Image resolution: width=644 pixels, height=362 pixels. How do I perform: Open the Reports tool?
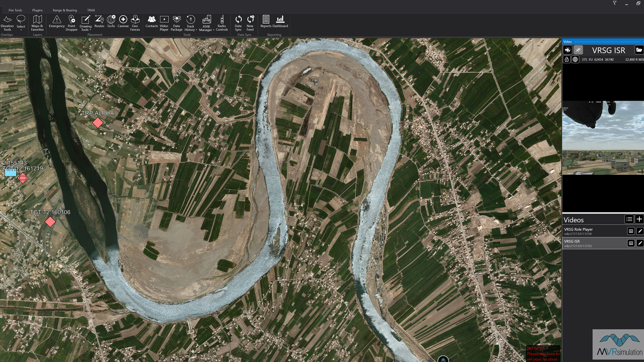[x=266, y=22]
